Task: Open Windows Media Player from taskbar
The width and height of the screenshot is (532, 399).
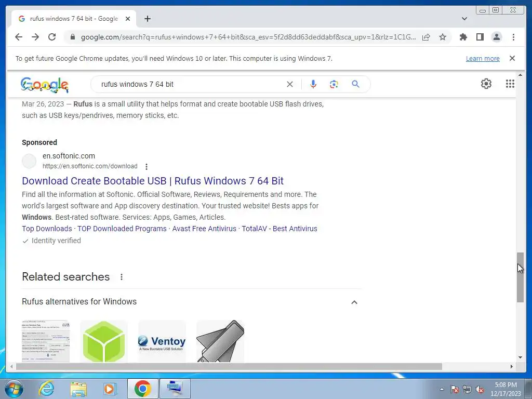Action: (110, 389)
